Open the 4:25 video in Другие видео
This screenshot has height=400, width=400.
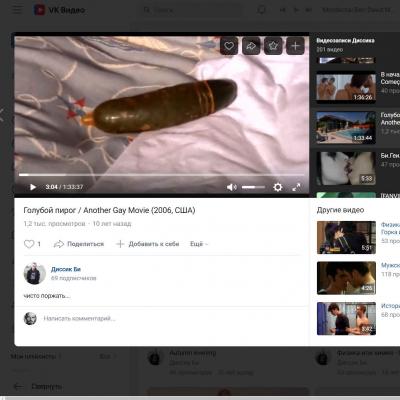click(346, 278)
